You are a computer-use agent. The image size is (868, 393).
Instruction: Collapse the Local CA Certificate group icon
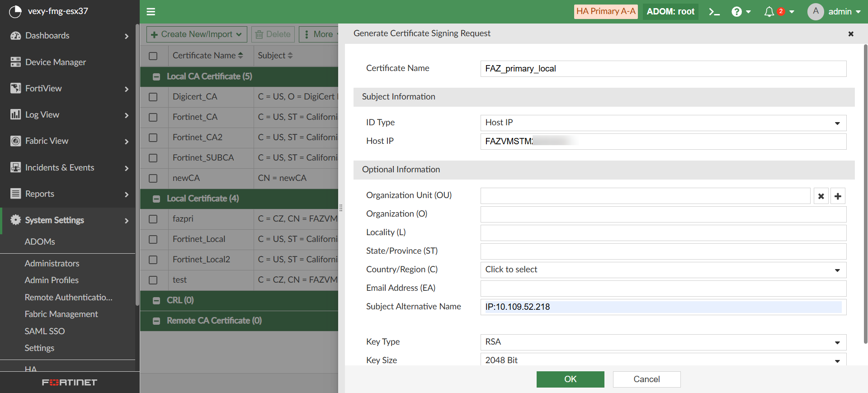pyautogui.click(x=156, y=77)
